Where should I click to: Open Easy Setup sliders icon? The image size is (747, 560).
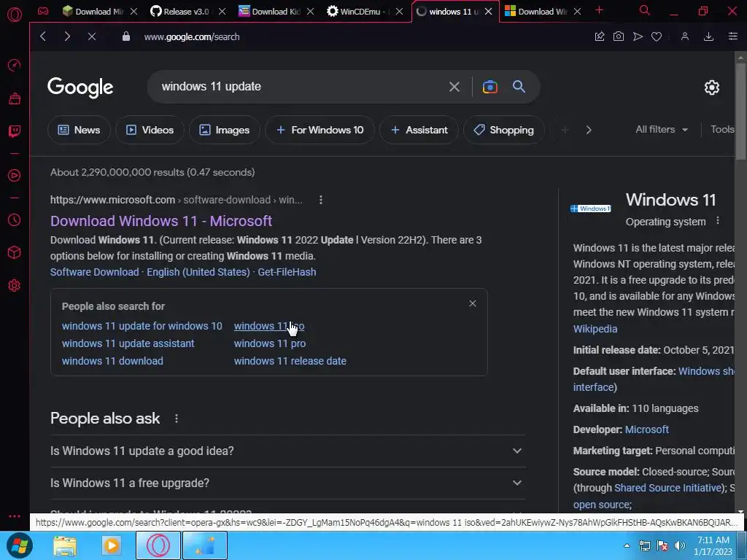click(x=733, y=36)
